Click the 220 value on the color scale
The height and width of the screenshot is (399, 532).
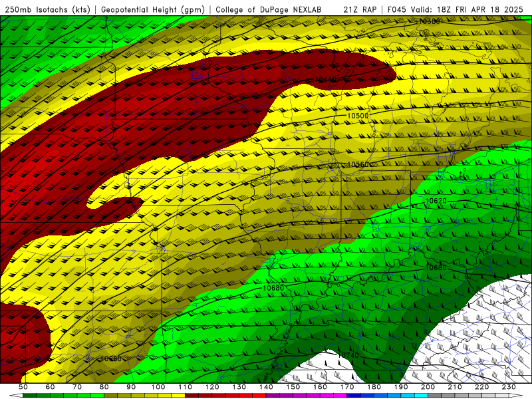click(482, 387)
